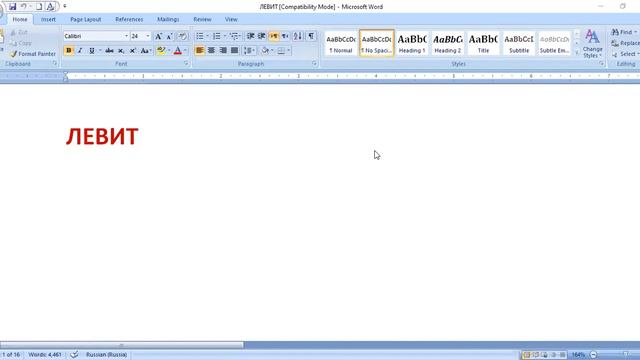Open the Font dialog launcher
This screenshot has height=360, width=640.
(186, 64)
